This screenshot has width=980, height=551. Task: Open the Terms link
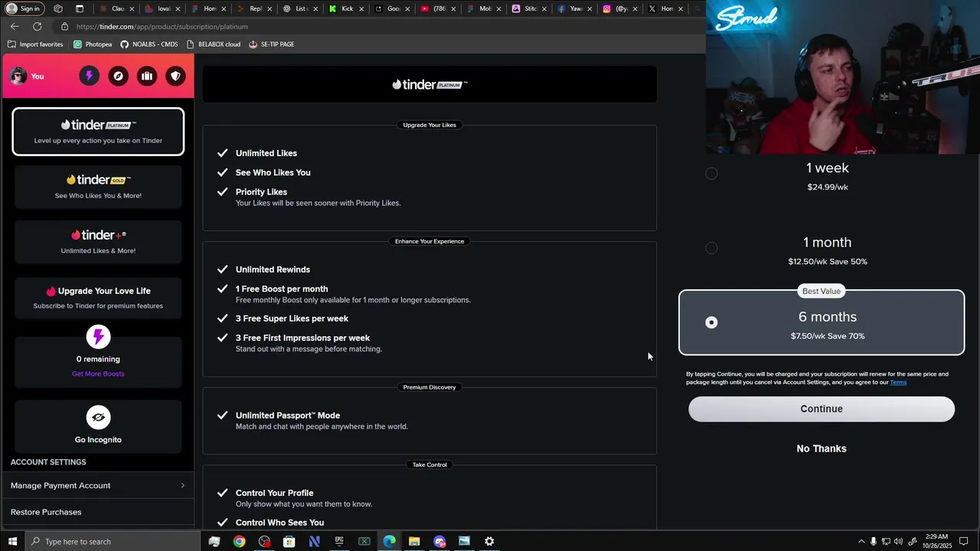click(898, 382)
